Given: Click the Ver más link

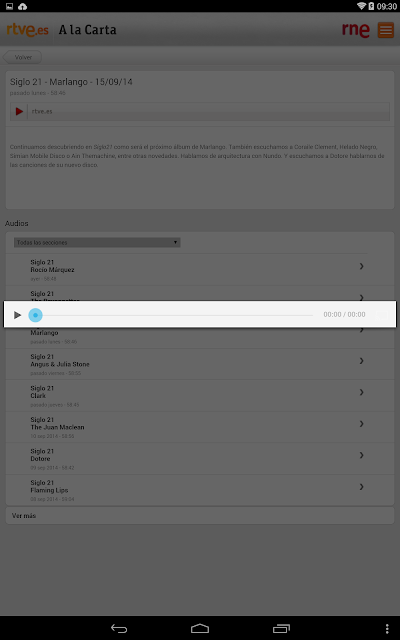Looking at the screenshot, I should [x=24, y=516].
